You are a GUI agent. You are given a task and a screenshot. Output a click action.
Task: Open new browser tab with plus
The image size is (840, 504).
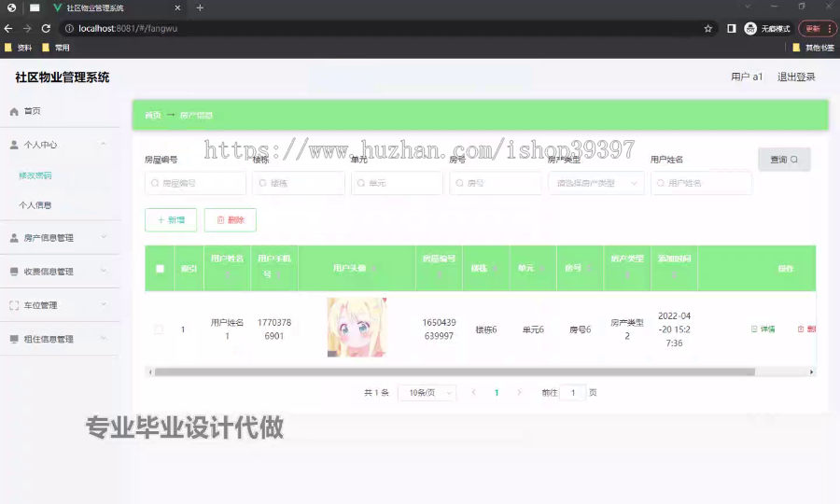pyautogui.click(x=200, y=8)
